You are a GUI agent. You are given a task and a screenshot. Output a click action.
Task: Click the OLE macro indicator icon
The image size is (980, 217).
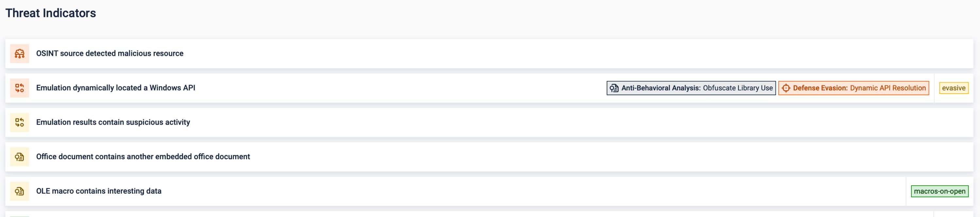point(19,191)
